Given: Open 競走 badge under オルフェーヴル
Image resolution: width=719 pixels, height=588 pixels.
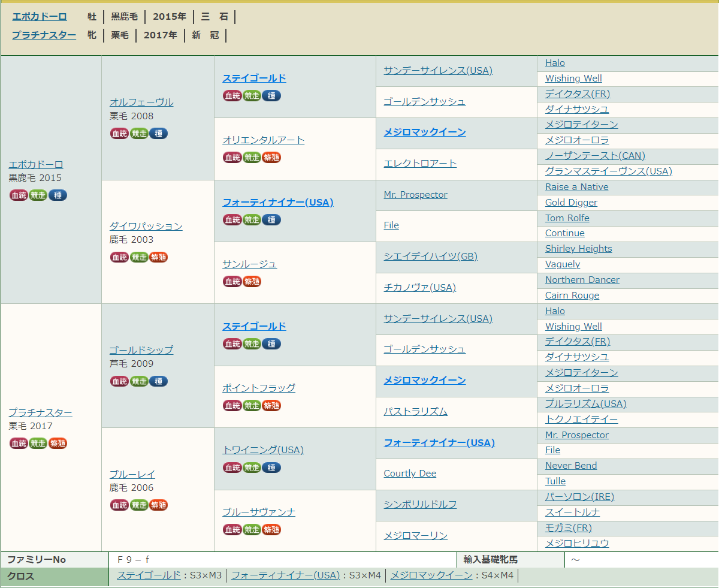Looking at the screenshot, I should click(139, 133).
